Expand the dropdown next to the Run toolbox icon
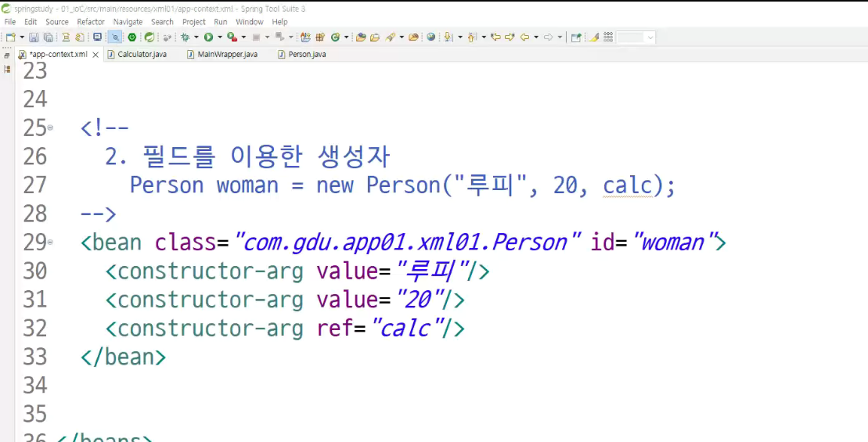This screenshot has height=442, width=868. (x=243, y=37)
